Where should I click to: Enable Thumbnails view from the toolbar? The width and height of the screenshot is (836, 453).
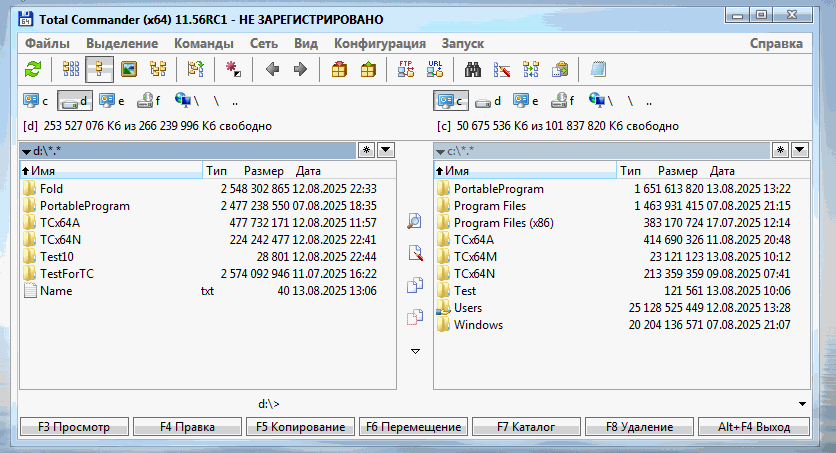[128, 69]
